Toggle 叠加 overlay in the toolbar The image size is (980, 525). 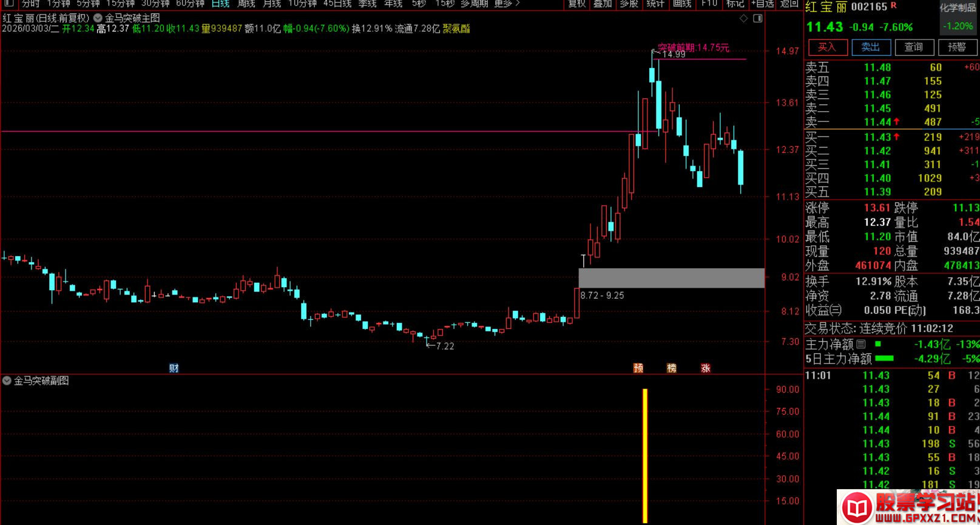click(x=603, y=4)
